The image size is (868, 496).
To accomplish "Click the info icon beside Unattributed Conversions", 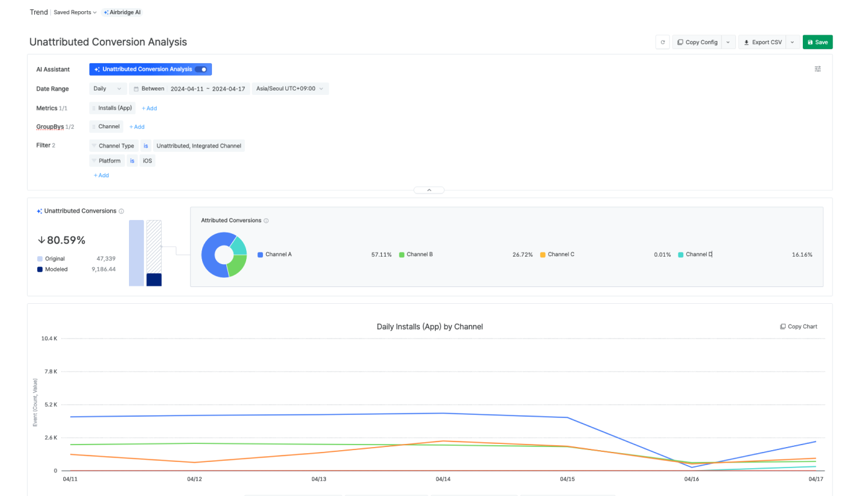I will pyautogui.click(x=122, y=211).
